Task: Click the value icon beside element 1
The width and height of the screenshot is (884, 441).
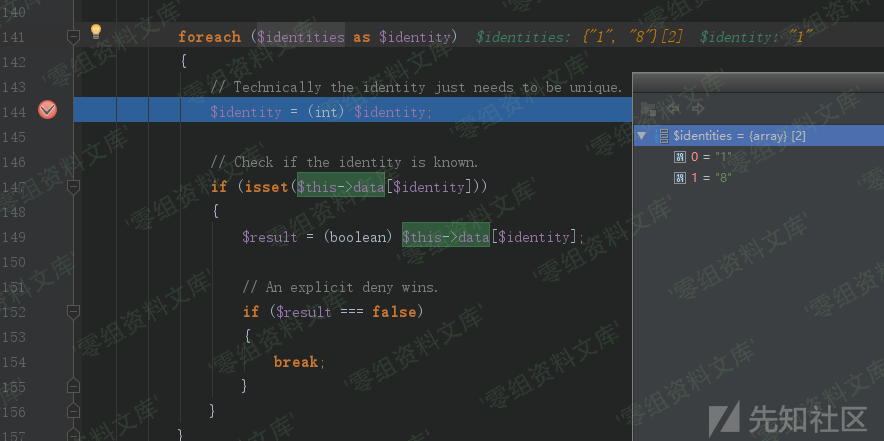Action: 680,177
